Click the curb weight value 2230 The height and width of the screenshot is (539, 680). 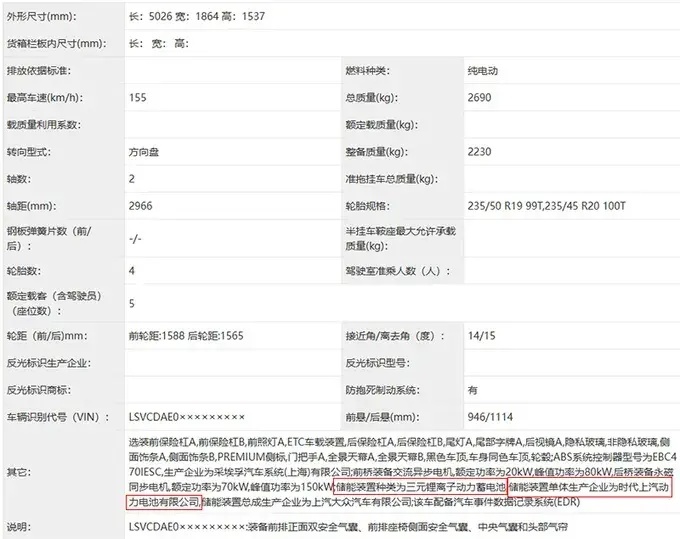[479, 152]
